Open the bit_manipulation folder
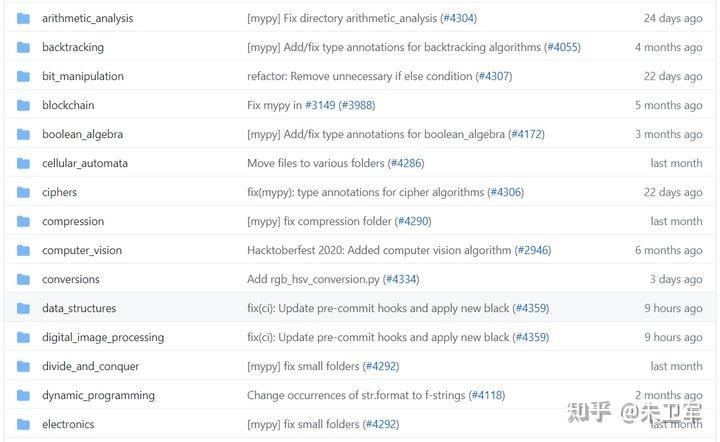Viewport: 720px width, 442px height. (83, 76)
